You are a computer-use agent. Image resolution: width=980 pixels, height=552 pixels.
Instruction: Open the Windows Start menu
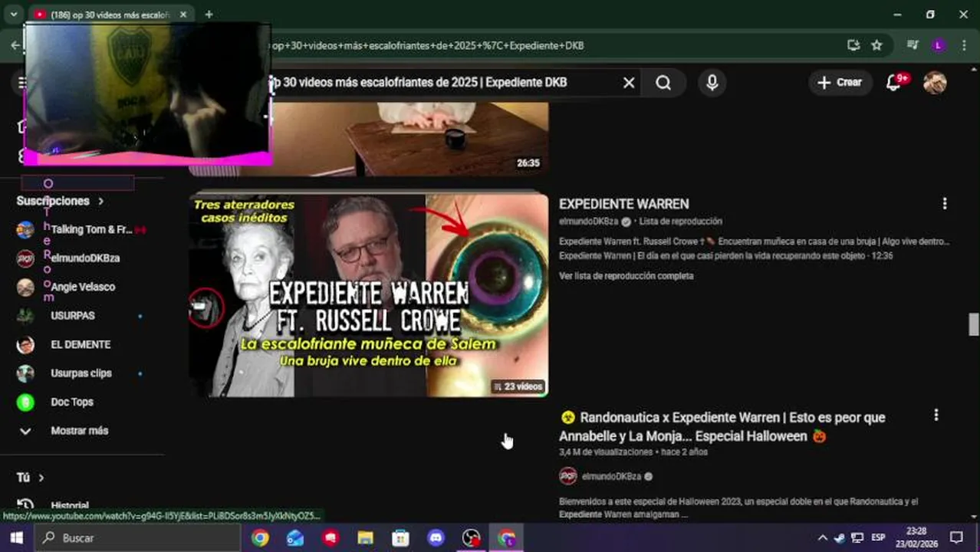(16, 538)
